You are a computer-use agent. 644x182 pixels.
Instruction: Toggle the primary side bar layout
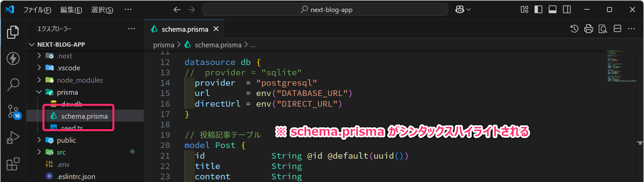click(x=538, y=10)
